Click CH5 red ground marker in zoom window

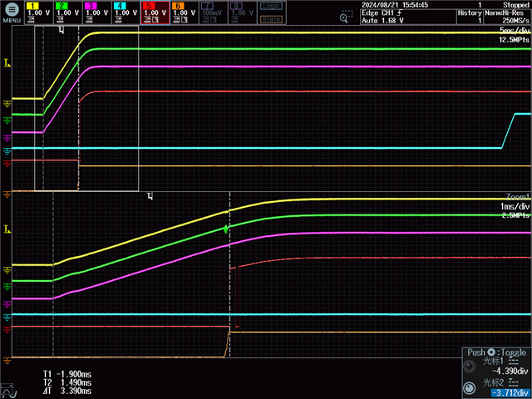click(7, 330)
